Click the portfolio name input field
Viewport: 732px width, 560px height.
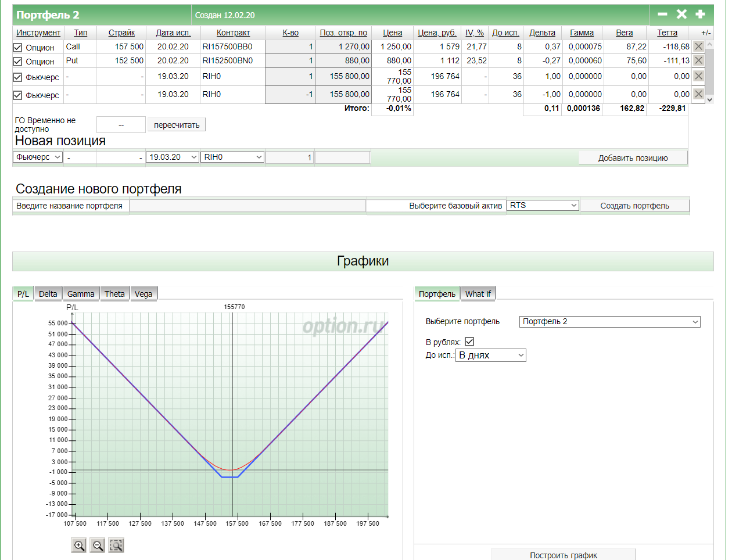click(248, 206)
